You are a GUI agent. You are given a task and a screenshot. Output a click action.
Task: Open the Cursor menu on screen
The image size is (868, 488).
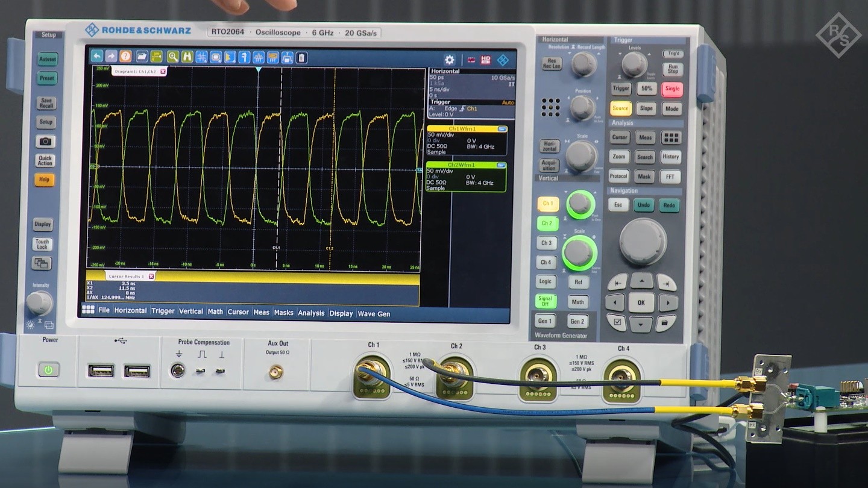(x=238, y=311)
